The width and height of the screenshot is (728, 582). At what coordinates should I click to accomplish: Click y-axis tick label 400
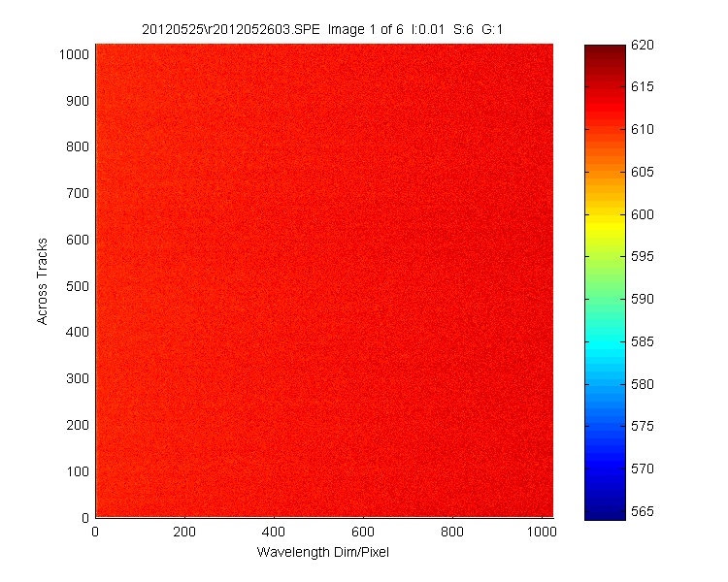pos(78,333)
